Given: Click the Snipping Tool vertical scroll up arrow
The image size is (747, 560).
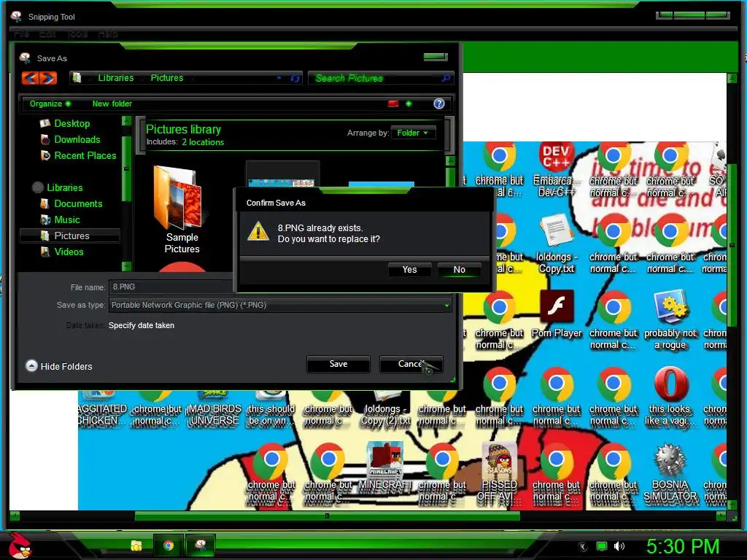Looking at the screenshot, I should pyautogui.click(x=732, y=78).
